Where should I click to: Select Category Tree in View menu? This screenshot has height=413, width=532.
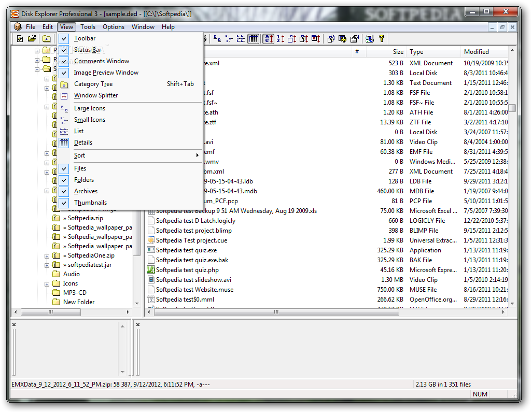(x=131, y=84)
